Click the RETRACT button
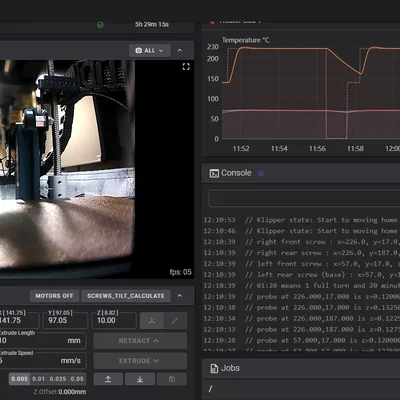The width and height of the screenshot is (400, 400). (140, 341)
